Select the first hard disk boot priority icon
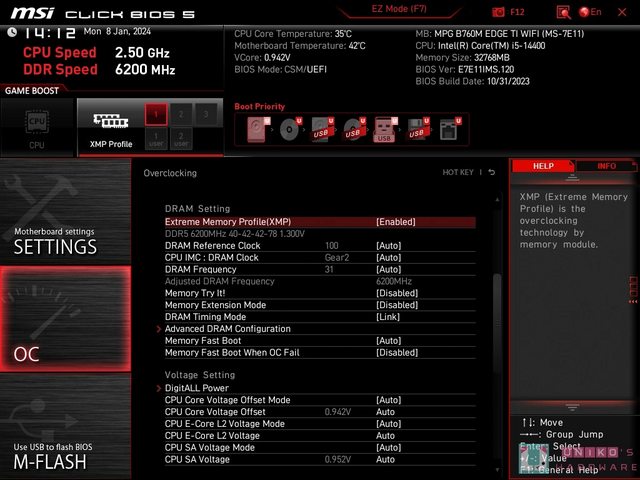This screenshot has width=640, height=480. pyautogui.click(x=258, y=129)
